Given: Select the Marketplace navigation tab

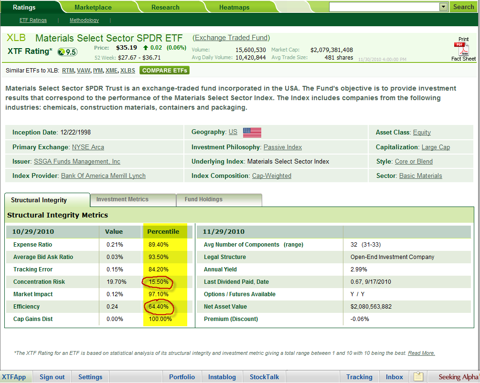Looking at the screenshot, I should [x=93, y=7].
